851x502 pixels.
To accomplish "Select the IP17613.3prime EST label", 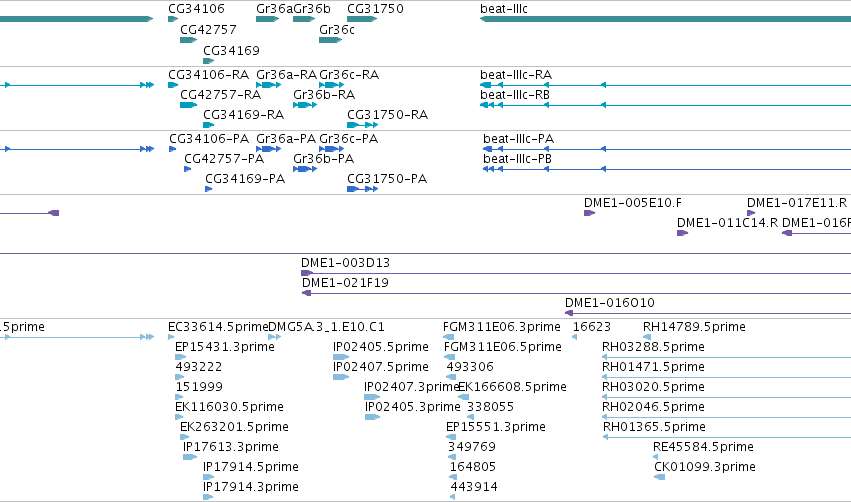I will (x=231, y=447).
